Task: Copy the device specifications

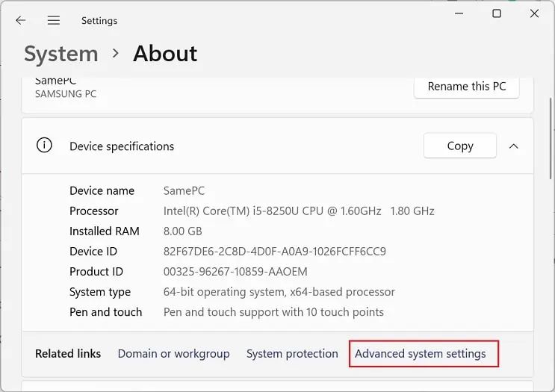Action: coord(459,146)
